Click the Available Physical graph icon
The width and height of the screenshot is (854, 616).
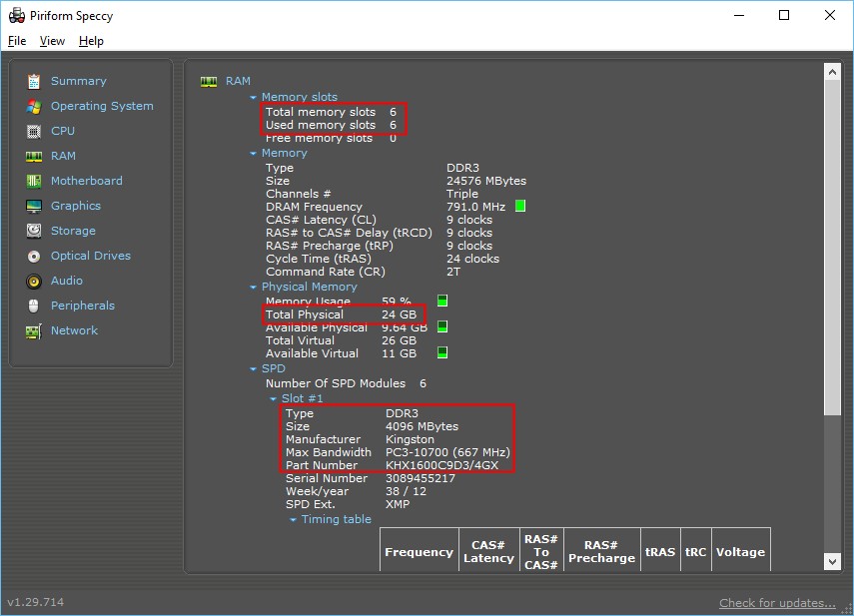tap(442, 326)
